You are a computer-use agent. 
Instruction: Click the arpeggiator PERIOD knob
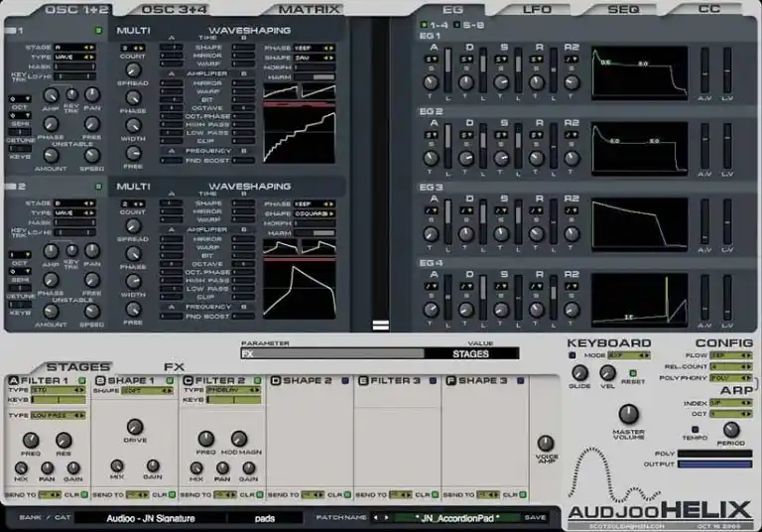point(731,430)
